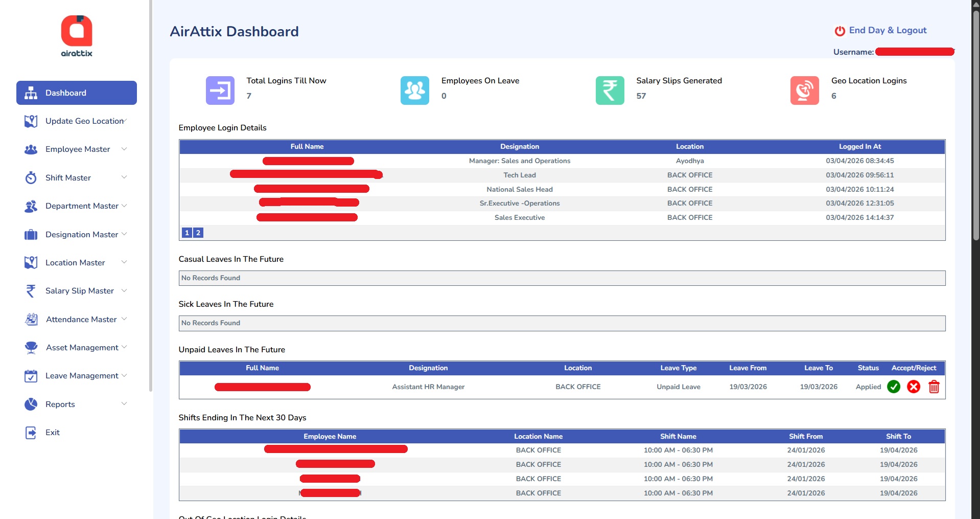Expand the Employee Master menu

point(78,149)
